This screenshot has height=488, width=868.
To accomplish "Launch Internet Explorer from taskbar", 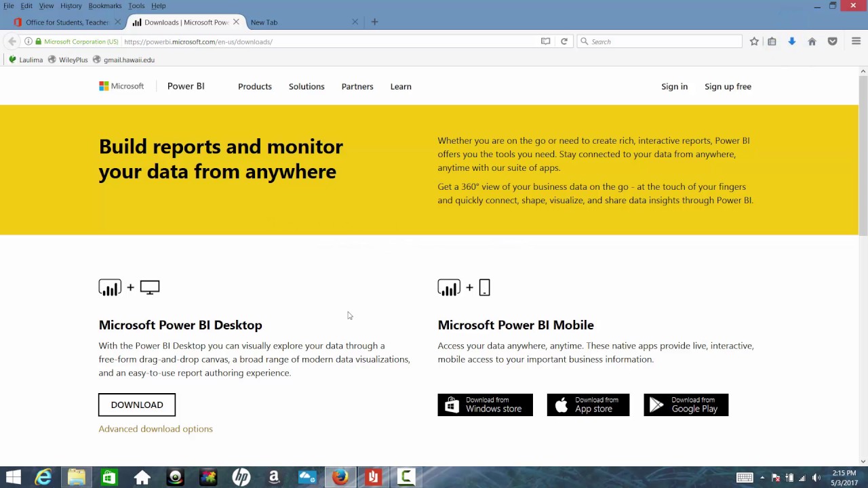I will (x=43, y=477).
